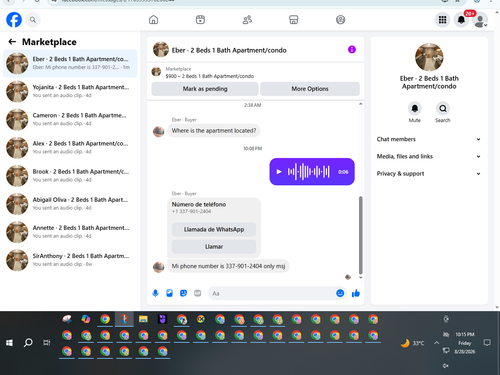Click message 'Where is the apartment located?'

[214, 131]
